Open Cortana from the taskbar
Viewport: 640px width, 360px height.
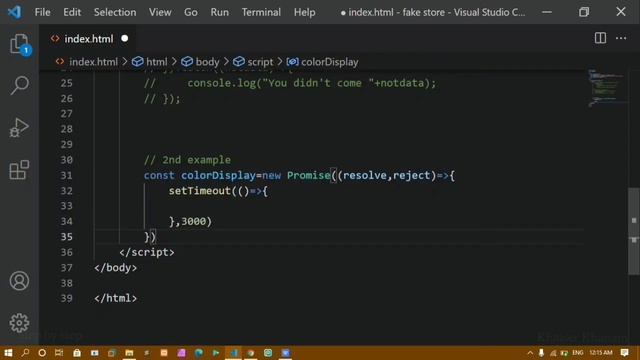[x=42, y=353]
